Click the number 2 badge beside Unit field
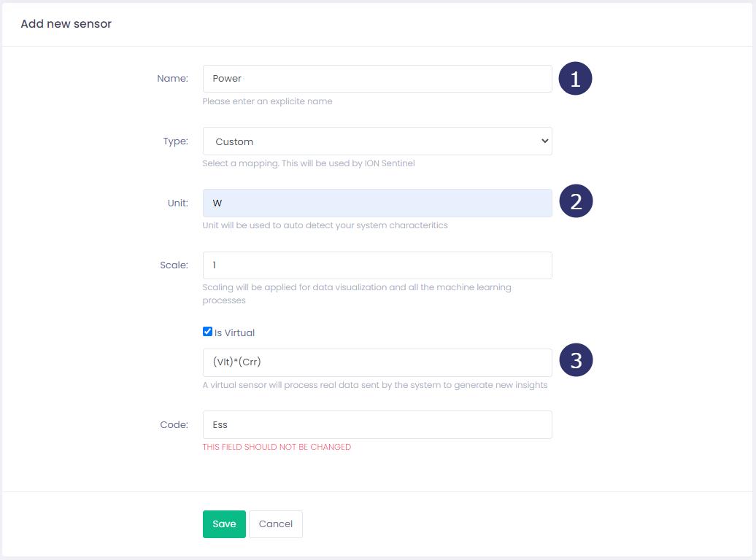The height and width of the screenshot is (560, 756). (575, 202)
